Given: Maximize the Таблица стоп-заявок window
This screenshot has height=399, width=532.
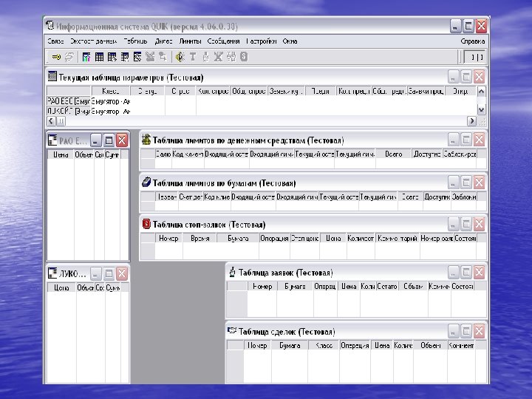Looking at the screenshot, I should (x=466, y=224).
